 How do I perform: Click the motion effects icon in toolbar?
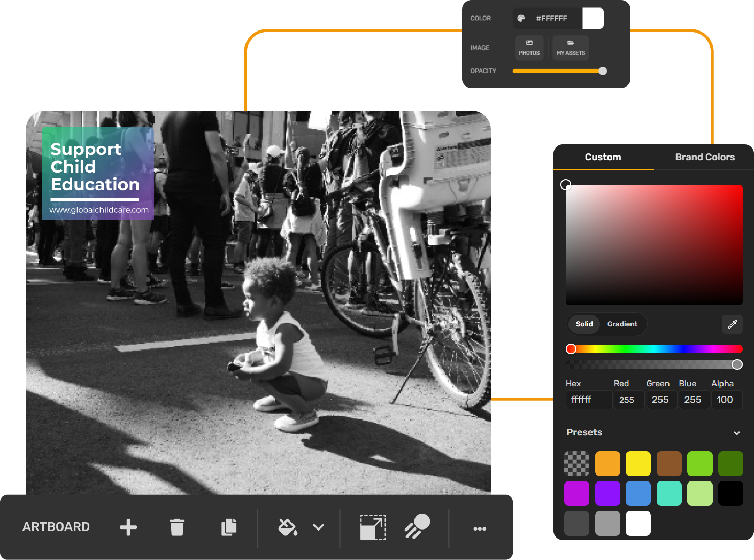point(417,526)
